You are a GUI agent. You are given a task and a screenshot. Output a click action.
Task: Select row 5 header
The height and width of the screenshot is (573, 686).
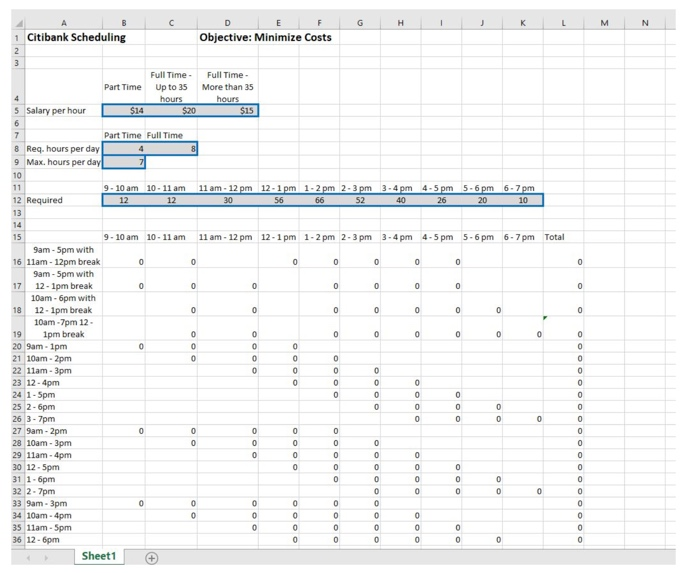pos(17,111)
